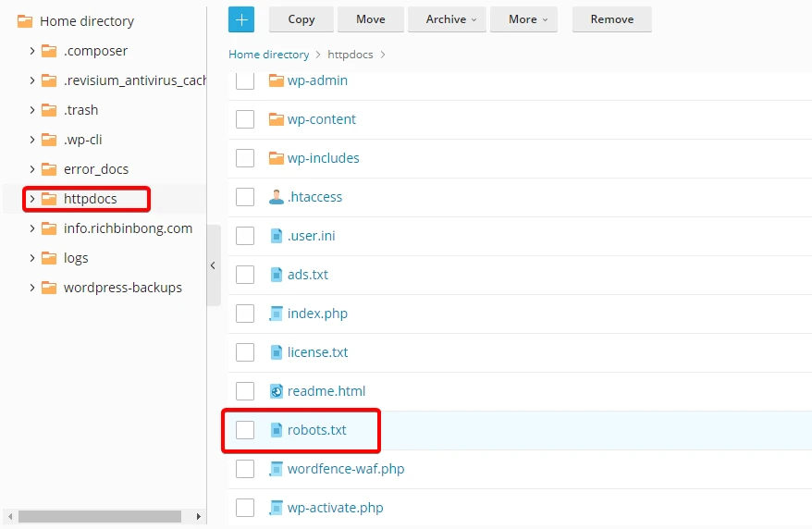Select the .trash folder in tree
Viewport: 812px width, 529px height.
click(x=80, y=110)
